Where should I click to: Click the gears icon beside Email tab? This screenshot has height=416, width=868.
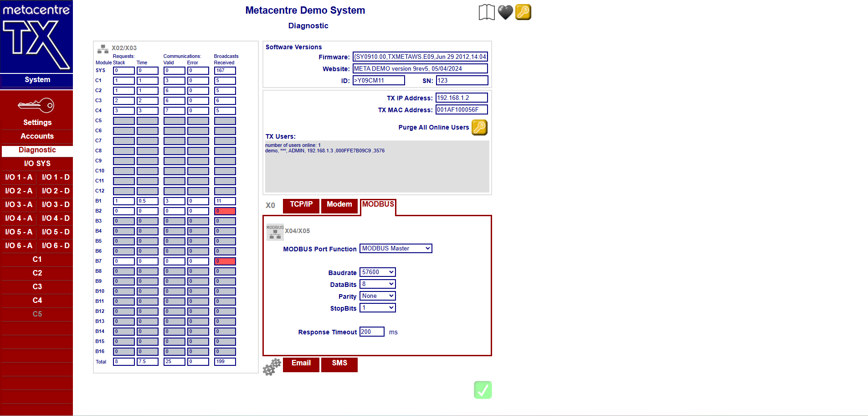272,367
